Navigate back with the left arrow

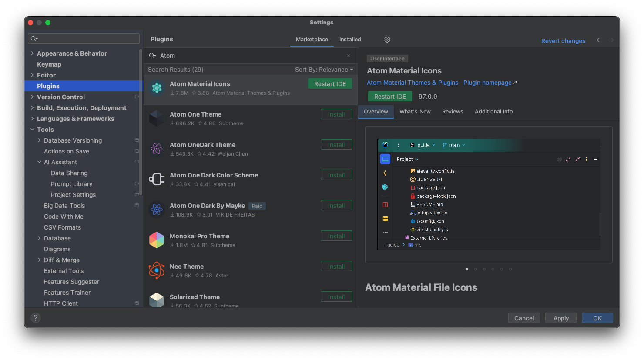point(600,40)
